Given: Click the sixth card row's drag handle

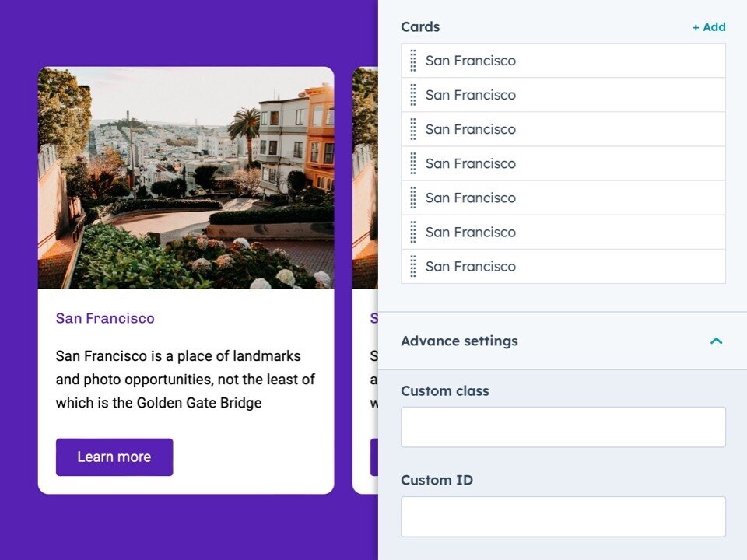Looking at the screenshot, I should point(413,232).
